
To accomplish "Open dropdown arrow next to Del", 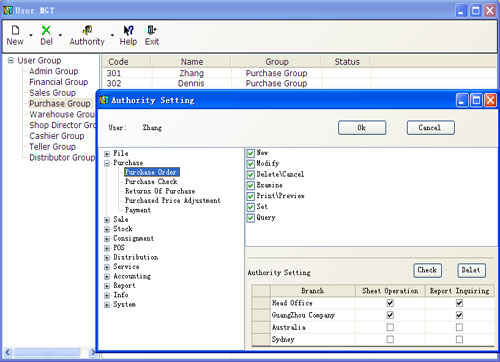I will [60, 35].
